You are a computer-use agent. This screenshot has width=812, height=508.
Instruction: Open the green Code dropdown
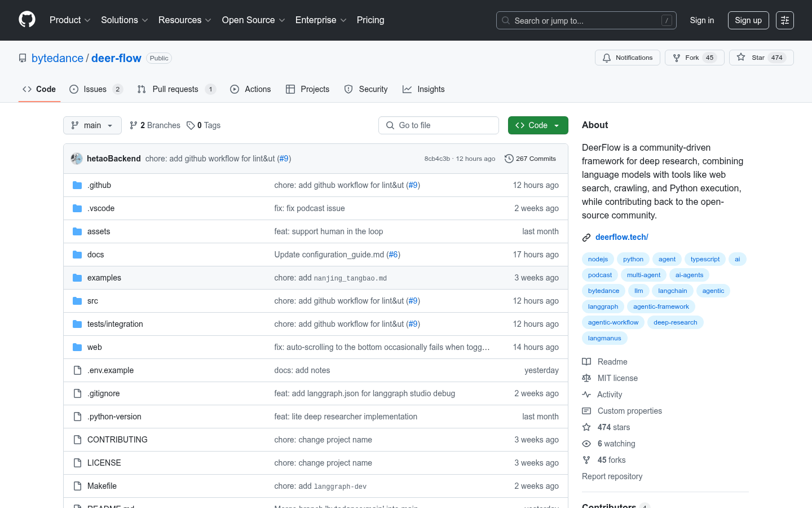(x=537, y=125)
